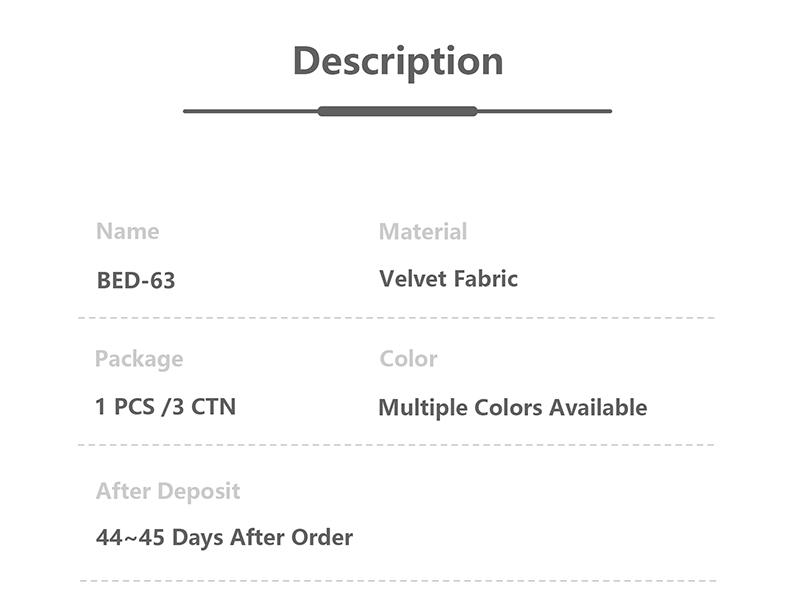The image size is (800, 610).
Task: Select the Color field label
Action: (408, 359)
